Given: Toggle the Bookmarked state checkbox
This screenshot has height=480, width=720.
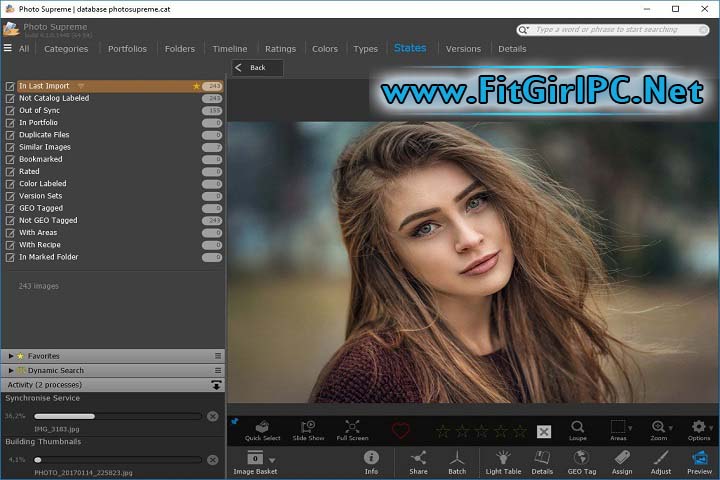Looking at the screenshot, I should (x=10, y=159).
